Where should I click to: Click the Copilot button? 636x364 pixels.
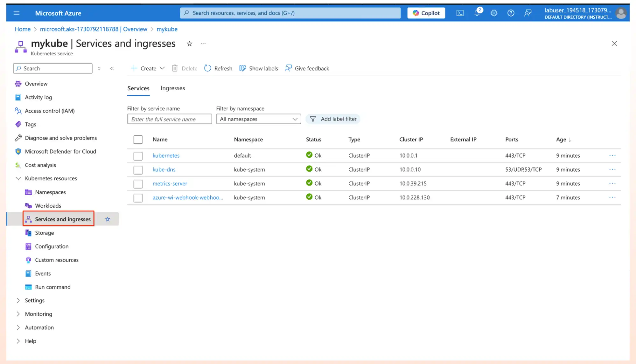[426, 13]
